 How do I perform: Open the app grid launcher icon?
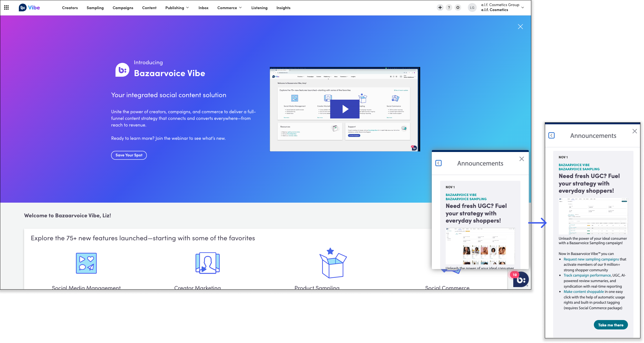coord(6,8)
